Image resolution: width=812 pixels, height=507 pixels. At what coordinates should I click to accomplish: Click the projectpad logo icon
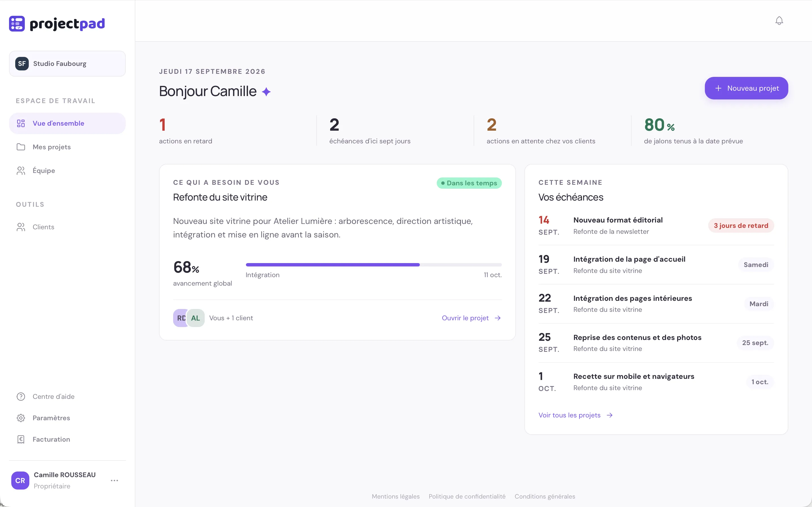coord(17,23)
